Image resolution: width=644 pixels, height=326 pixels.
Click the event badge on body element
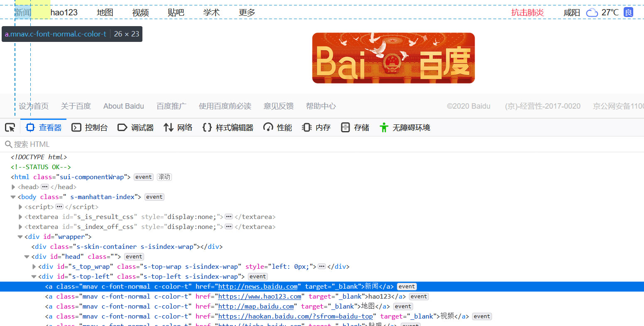click(154, 197)
